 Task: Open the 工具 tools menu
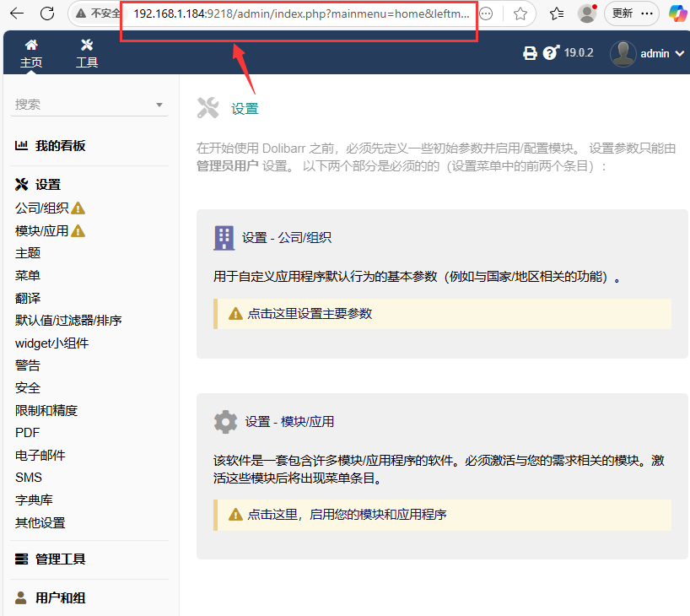[87, 53]
